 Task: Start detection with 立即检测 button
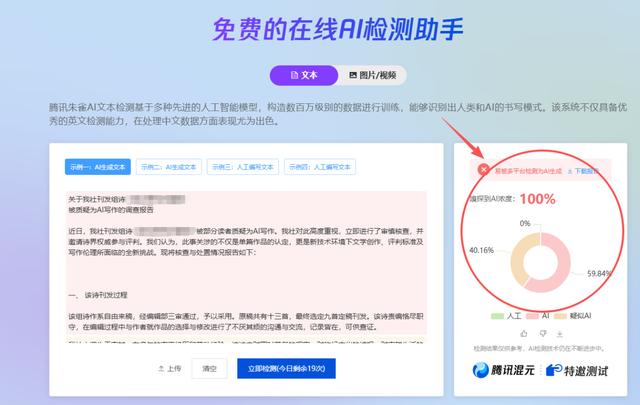pos(286,369)
